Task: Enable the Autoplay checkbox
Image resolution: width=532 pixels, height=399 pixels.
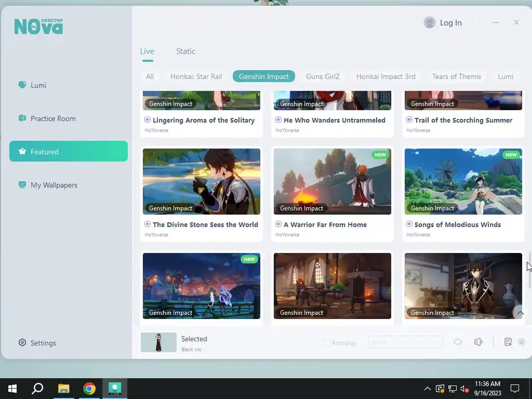Action: [x=326, y=342]
